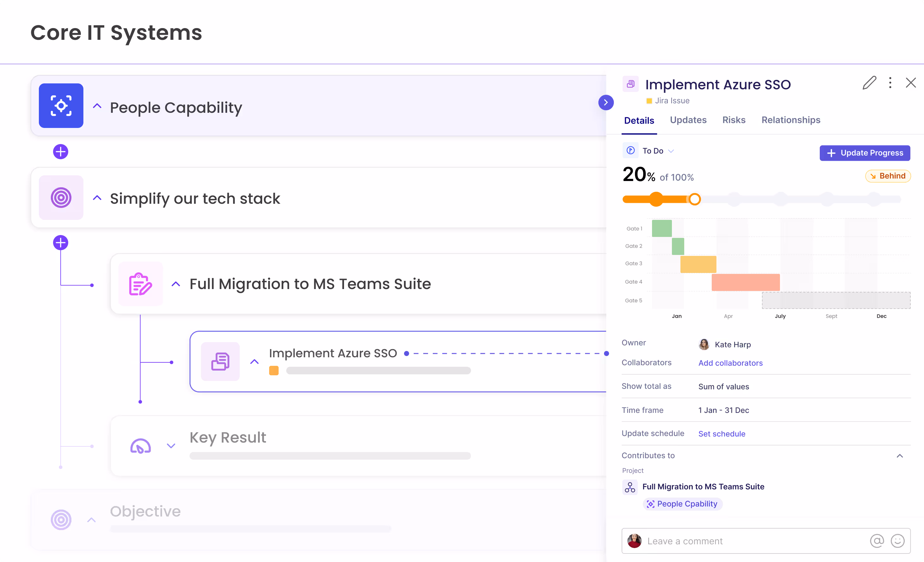Click the Implement Azure SSO Jira issue icon

pos(220,361)
